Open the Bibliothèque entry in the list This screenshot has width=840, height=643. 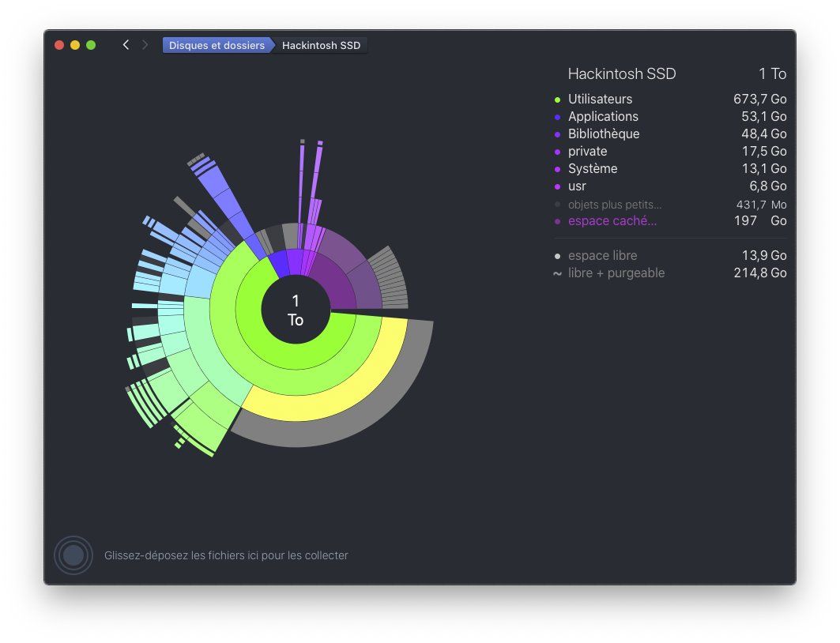pos(603,134)
